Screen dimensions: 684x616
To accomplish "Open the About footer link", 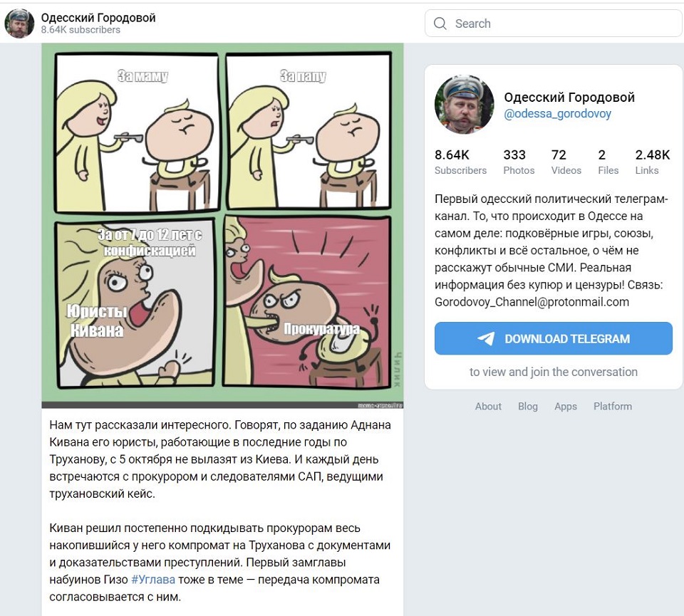I will [488, 407].
